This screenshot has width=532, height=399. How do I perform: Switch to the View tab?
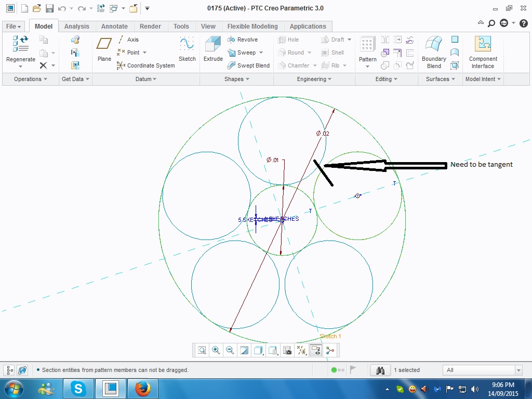point(208,26)
